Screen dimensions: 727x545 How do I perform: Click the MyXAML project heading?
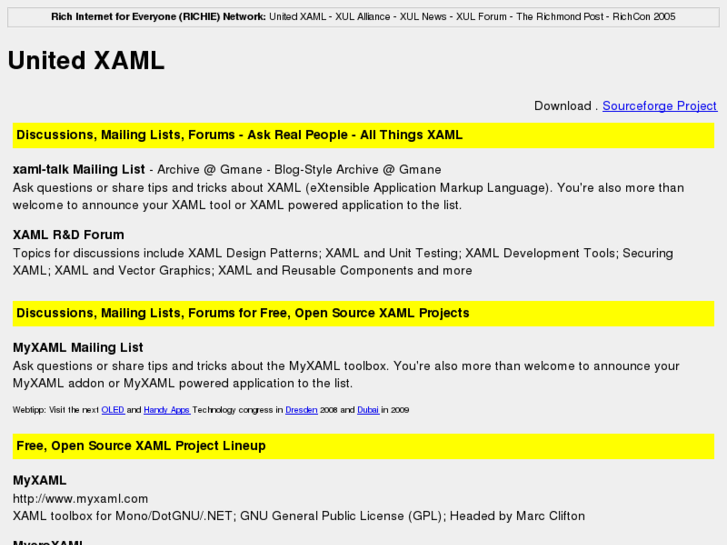point(39,481)
